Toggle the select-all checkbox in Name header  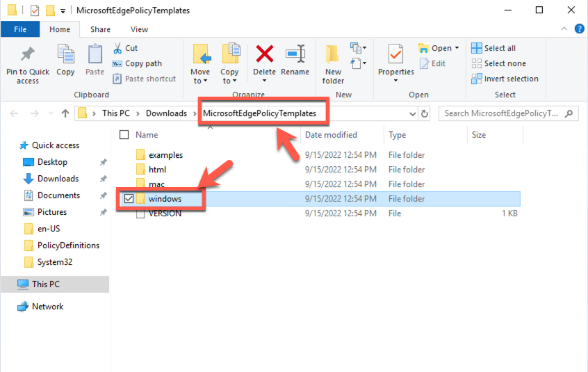tap(124, 135)
